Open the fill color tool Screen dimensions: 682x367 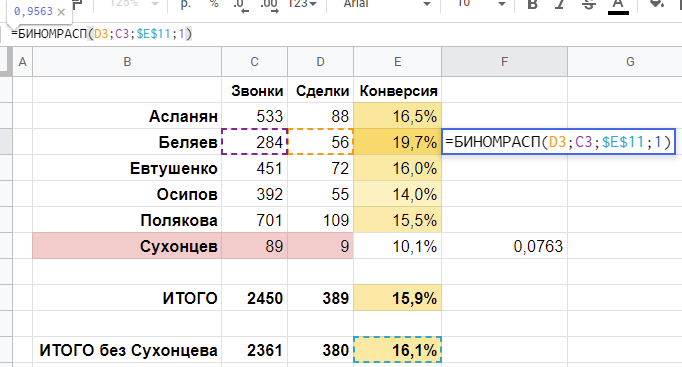(x=656, y=4)
